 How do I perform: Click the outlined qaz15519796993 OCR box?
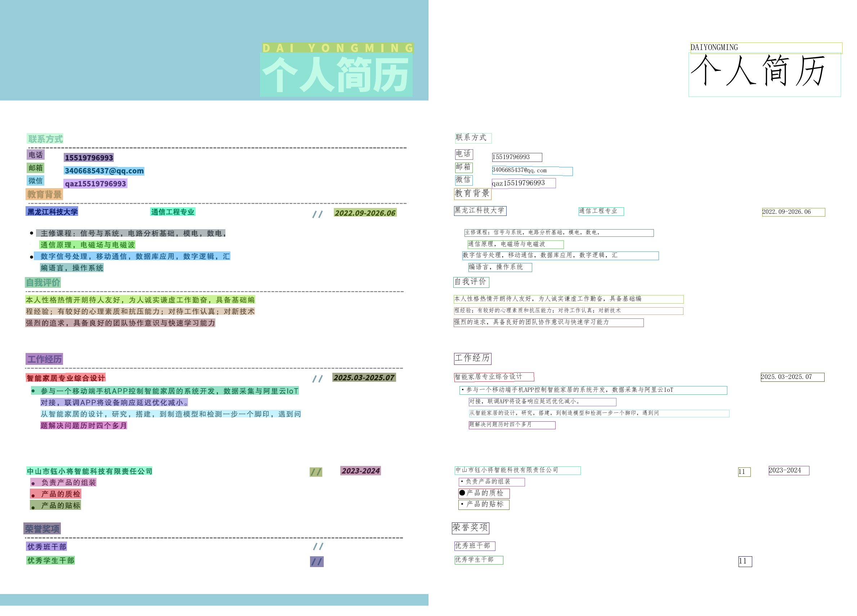coord(523,183)
